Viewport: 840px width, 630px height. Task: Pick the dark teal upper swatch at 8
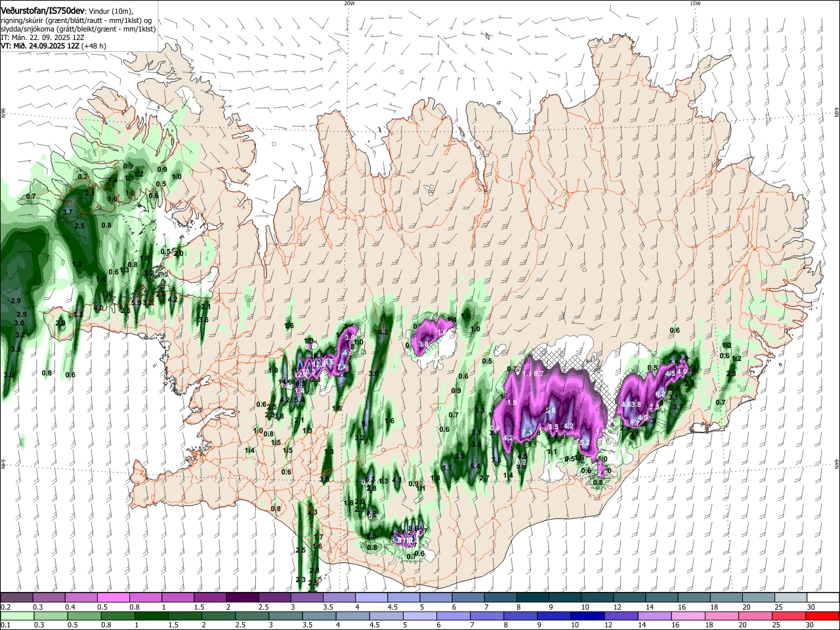pos(532,598)
